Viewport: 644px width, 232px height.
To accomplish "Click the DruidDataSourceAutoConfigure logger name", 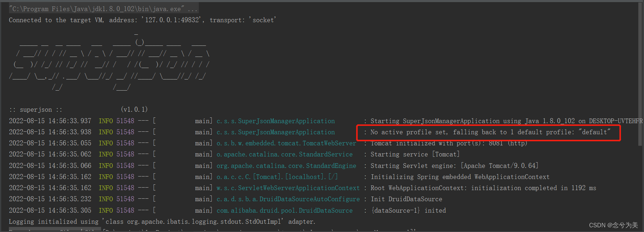I will 288,199.
